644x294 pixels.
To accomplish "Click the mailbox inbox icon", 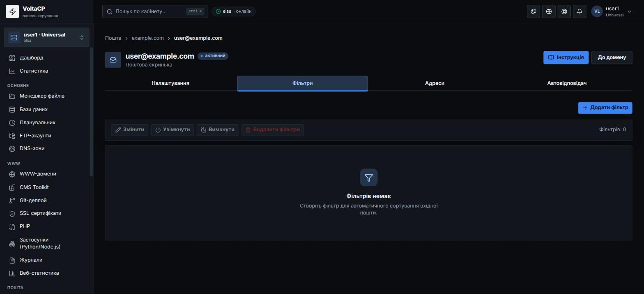I will (113, 60).
